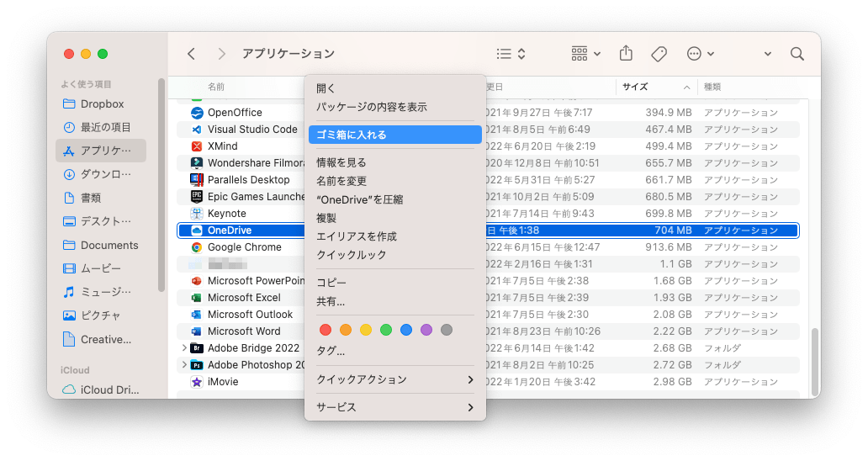Expand the Adobe Photoshop folder arrow
Screen dimensions: 868x461
[x=184, y=365]
